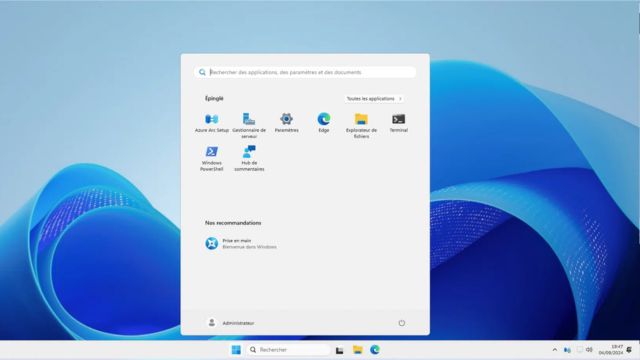Image resolution: width=640 pixels, height=360 pixels.
Task: Click the Azure Arc tray icon
Action: (x=567, y=350)
